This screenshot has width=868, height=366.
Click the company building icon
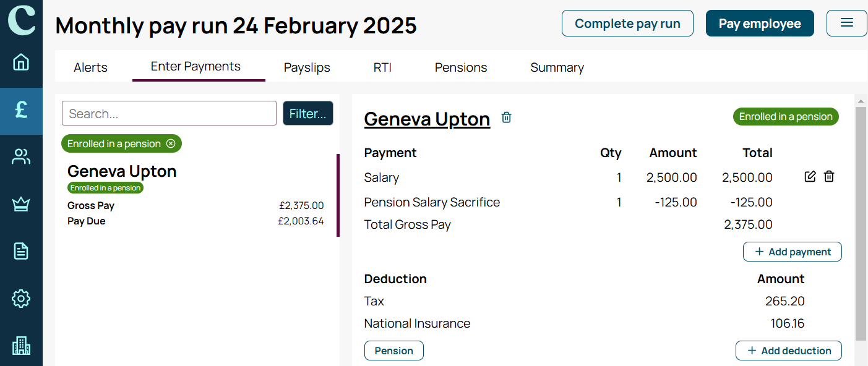tap(21, 346)
